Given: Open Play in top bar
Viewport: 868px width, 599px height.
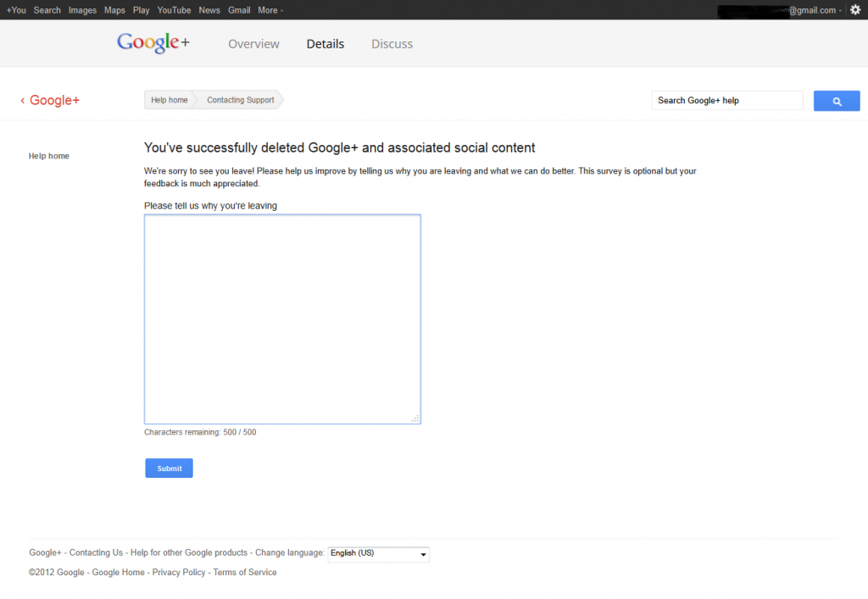Looking at the screenshot, I should click(x=142, y=10).
